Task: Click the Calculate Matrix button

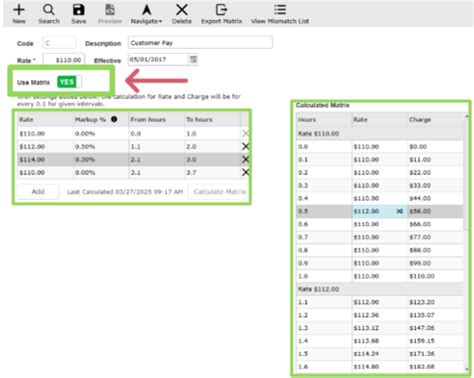Action: 219,192
